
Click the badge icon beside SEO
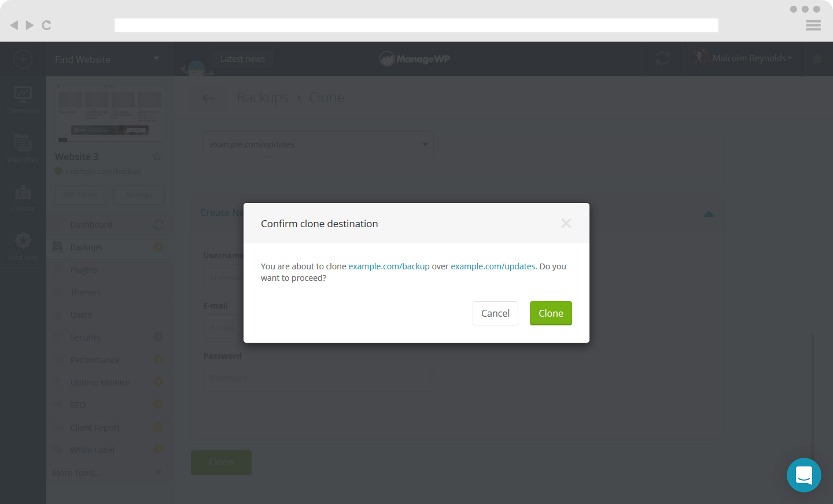(158, 405)
